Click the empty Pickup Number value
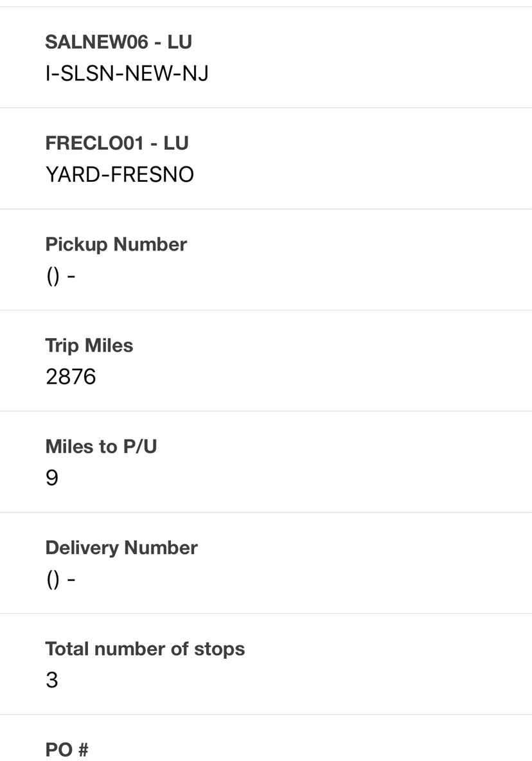Image resolution: width=532 pixels, height=761 pixels. coord(60,276)
